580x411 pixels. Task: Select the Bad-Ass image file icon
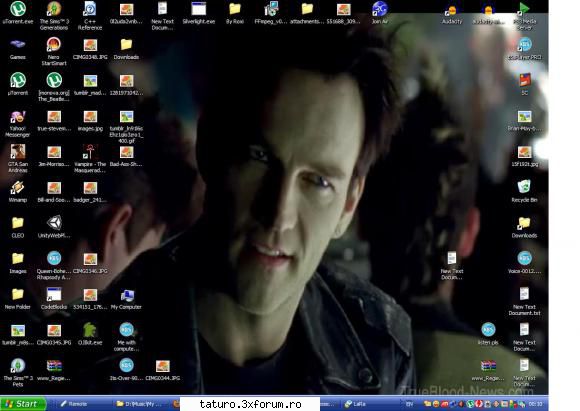tap(126, 156)
